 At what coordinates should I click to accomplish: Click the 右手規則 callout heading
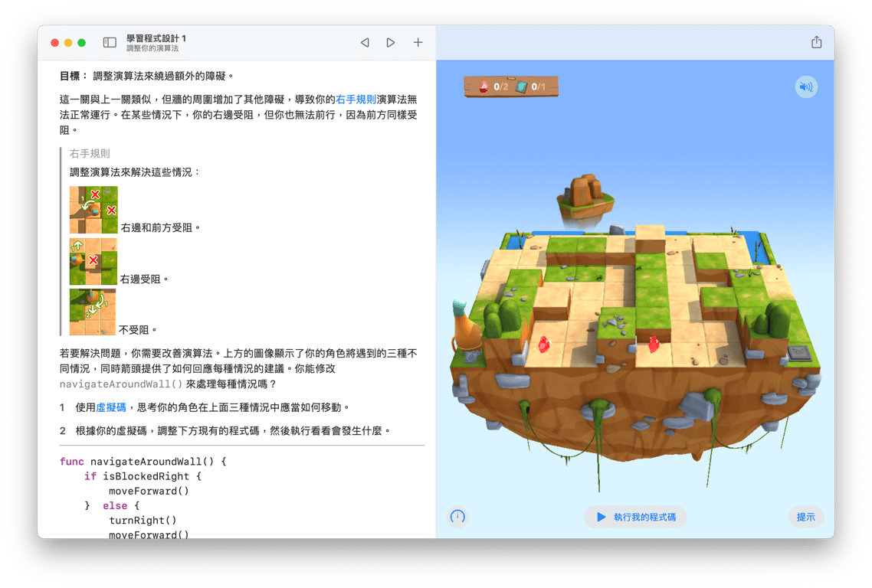90,153
